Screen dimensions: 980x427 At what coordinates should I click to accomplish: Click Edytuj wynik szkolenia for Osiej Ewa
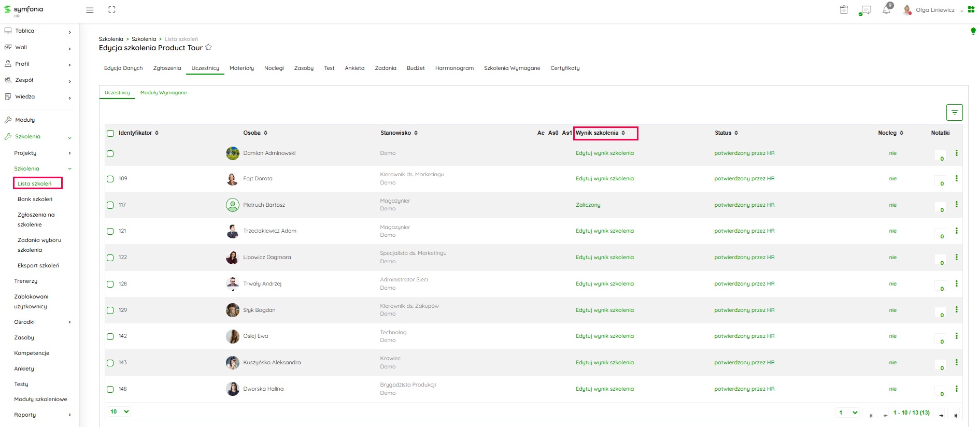pyautogui.click(x=604, y=336)
